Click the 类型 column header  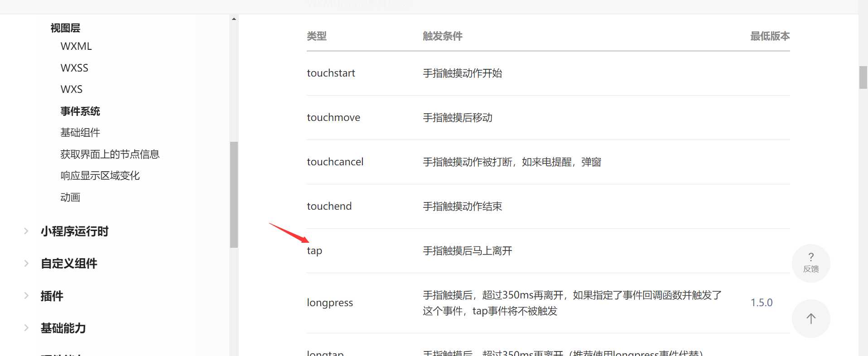[x=317, y=36]
